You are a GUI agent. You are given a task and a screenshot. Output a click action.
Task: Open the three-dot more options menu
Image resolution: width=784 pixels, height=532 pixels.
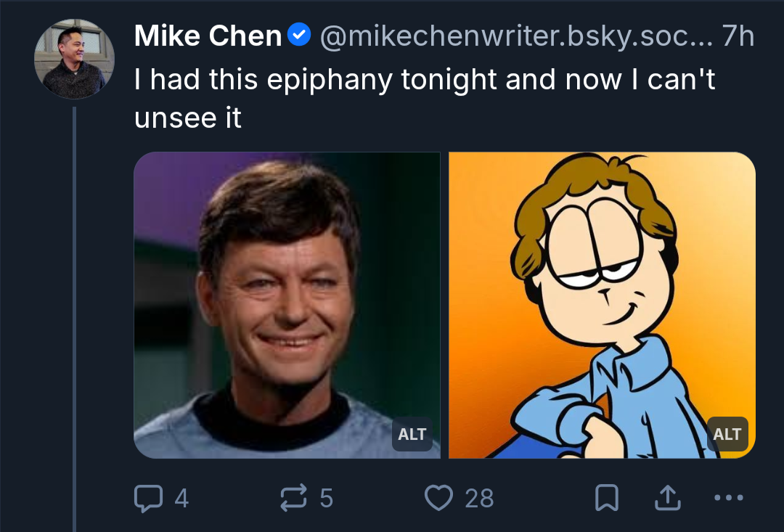pos(729,498)
